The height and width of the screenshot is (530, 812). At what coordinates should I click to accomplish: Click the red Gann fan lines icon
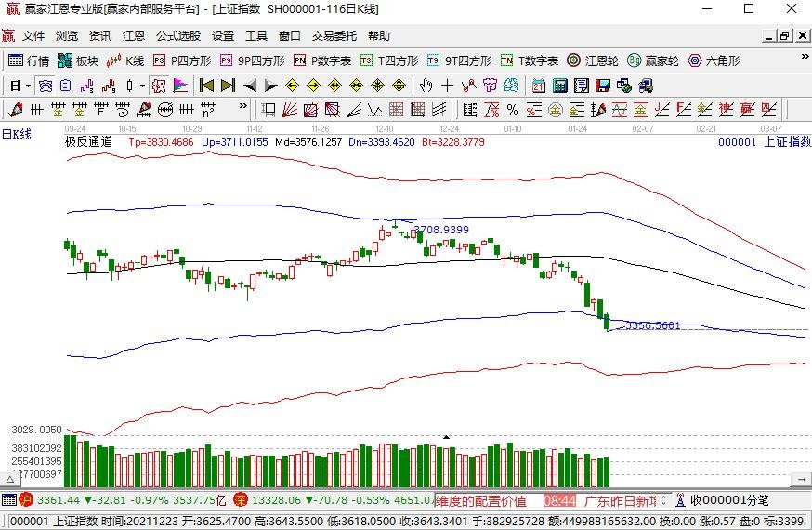290,110
